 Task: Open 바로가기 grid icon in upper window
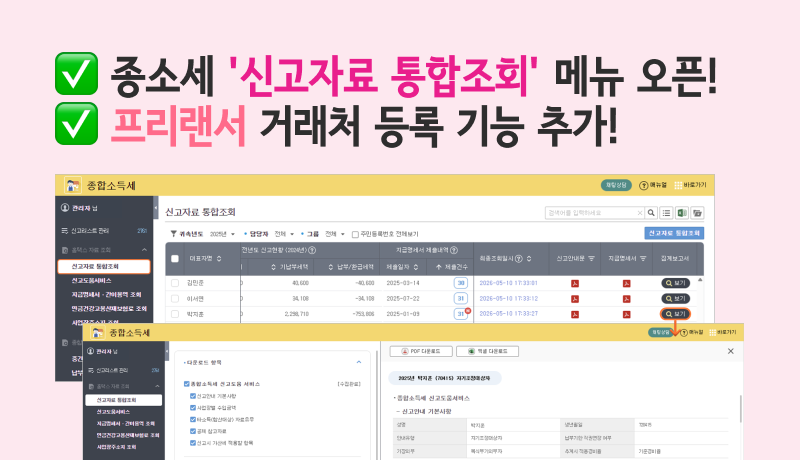tap(678, 185)
